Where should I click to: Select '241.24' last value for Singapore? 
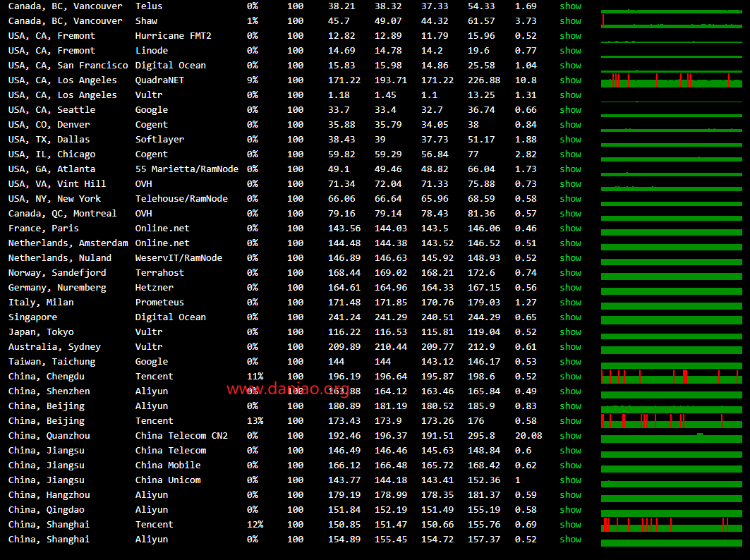(x=344, y=317)
